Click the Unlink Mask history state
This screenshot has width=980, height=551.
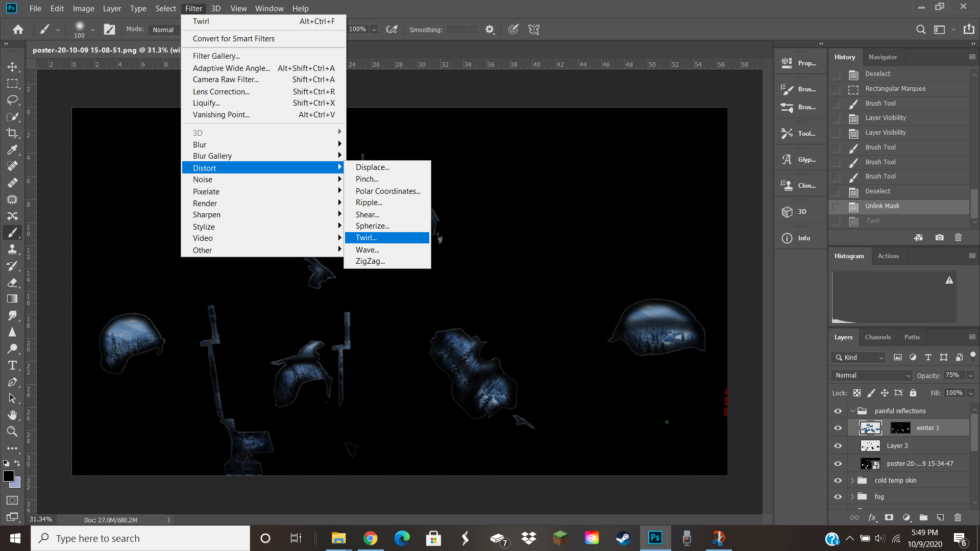tap(882, 206)
